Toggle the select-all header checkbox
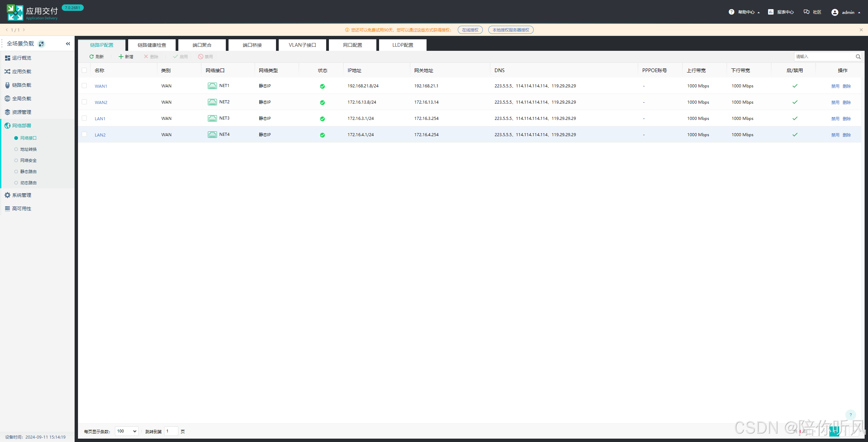 84,70
